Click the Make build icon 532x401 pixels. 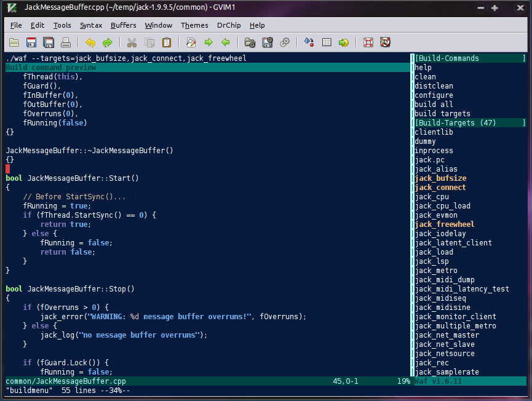tap(309, 42)
